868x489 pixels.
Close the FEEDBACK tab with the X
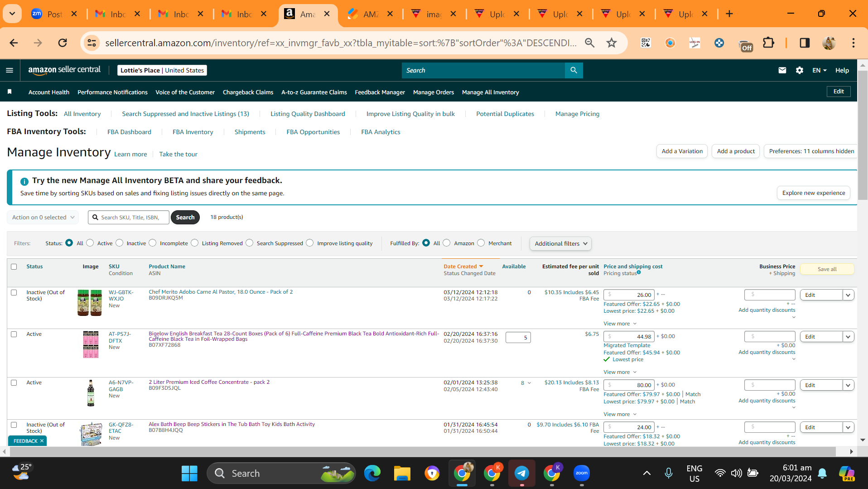(42, 441)
